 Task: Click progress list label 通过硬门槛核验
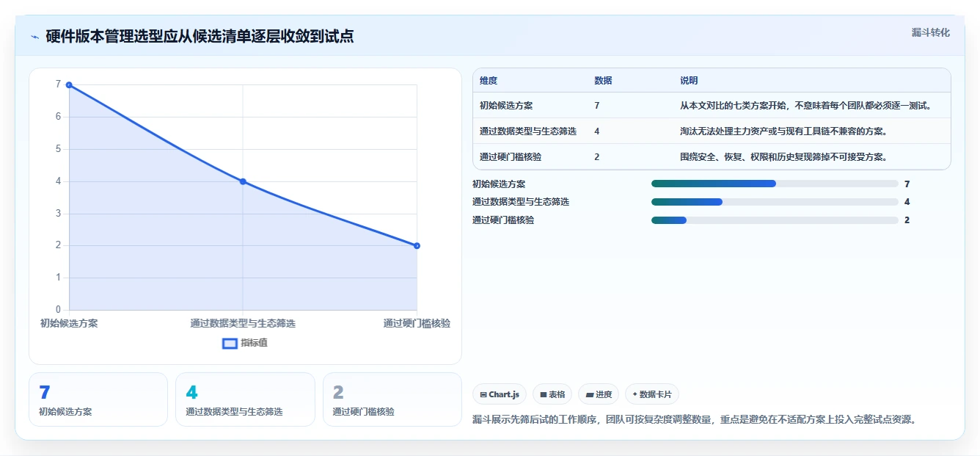tap(503, 220)
